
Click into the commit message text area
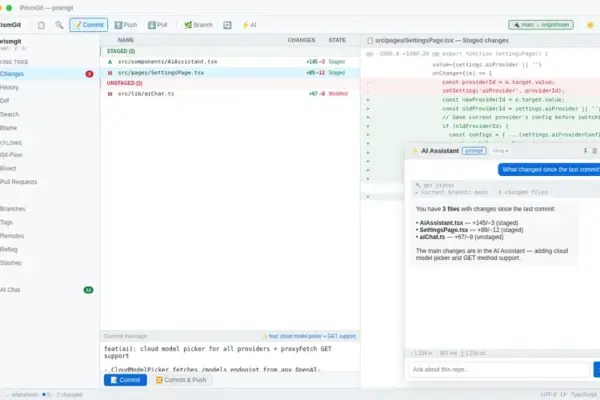pyautogui.click(x=230, y=356)
